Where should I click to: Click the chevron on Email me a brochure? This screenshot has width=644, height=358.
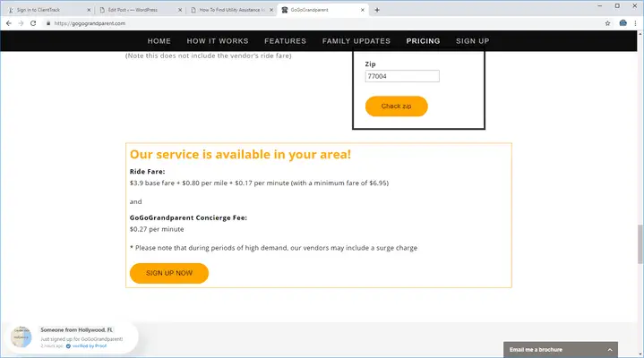[610, 350]
